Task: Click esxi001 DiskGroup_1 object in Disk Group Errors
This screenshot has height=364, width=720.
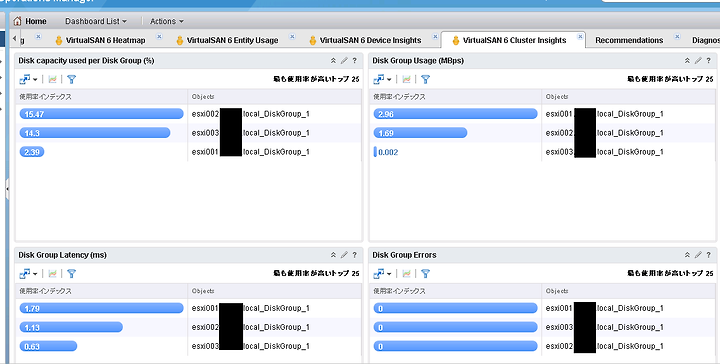Action: (x=605, y=308)
